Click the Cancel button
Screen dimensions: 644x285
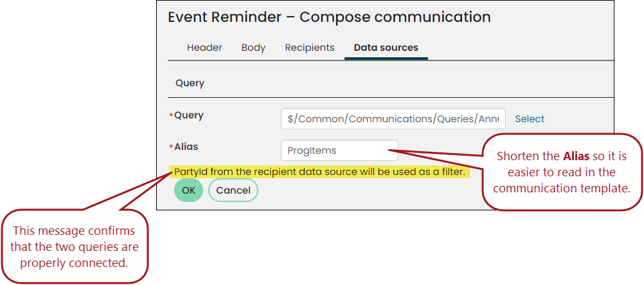click(x=233, y=190)
